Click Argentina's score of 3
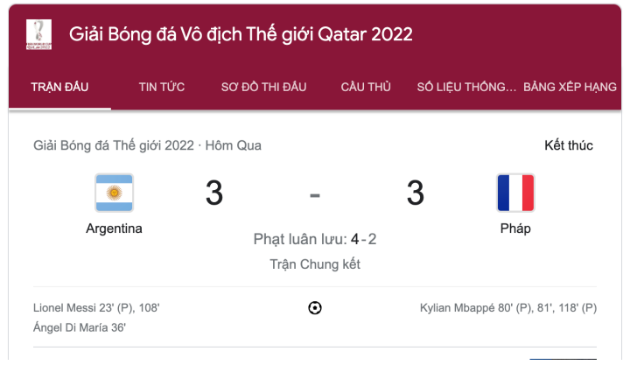 (214, 193)
